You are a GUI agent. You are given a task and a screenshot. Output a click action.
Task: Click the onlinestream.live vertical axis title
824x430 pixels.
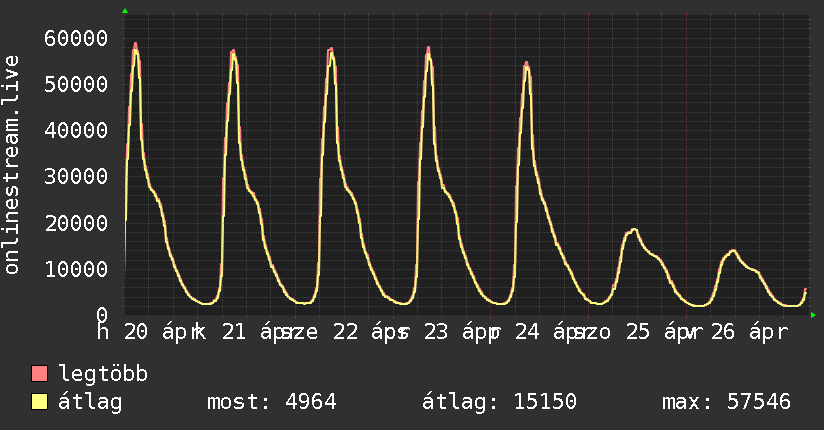[11, 165]
